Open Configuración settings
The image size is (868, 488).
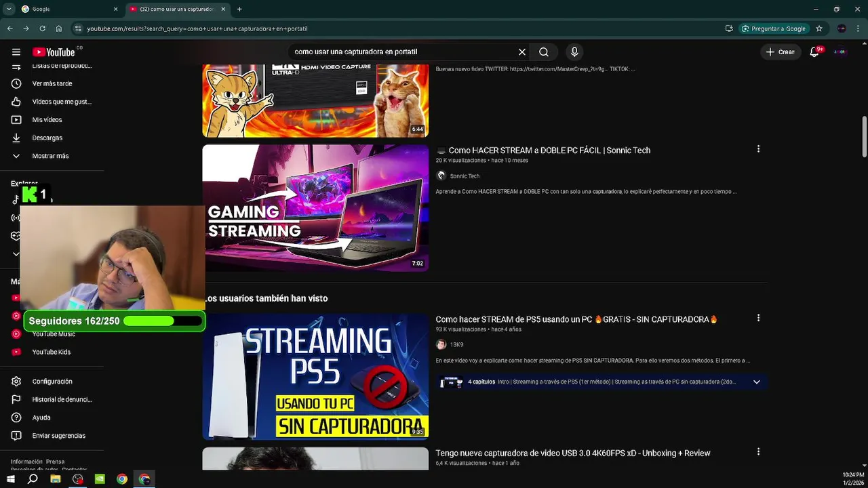[x=52, y=382]
